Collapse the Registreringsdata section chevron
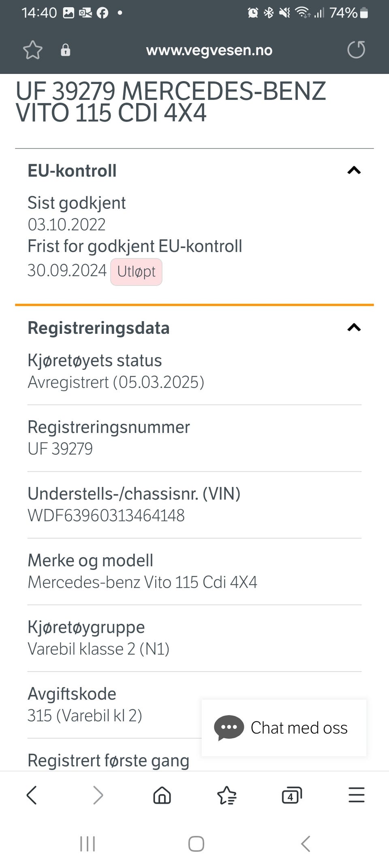Image resolution: width=389 pixels, height=868 pixels. (x=354, y=328)
